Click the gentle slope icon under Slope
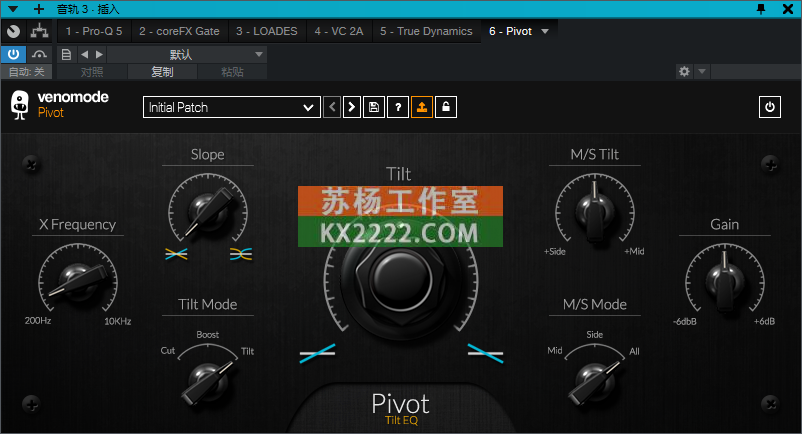Screen dimensions: 802x434 pos(176,254)
